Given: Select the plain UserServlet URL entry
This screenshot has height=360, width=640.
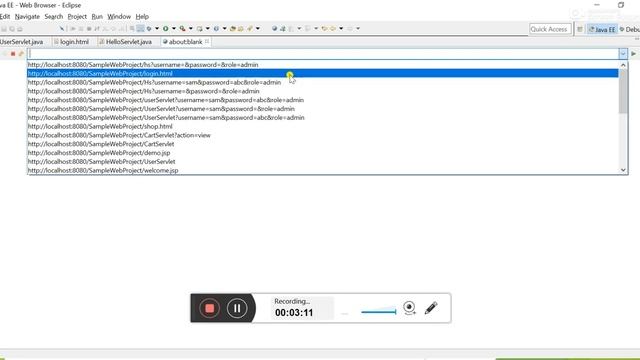Looking at the screenshot, I should (x=323, y=161).
